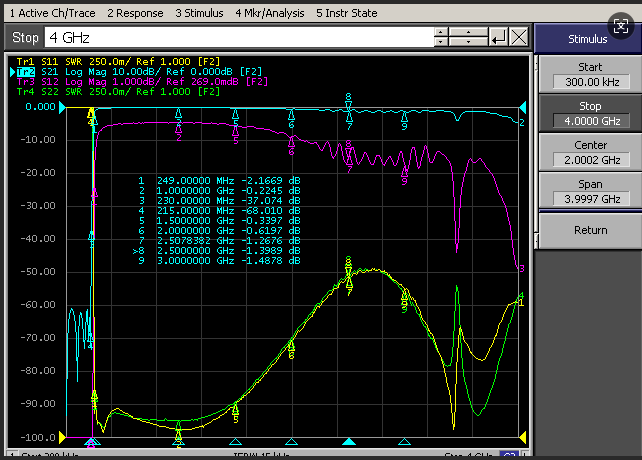Click the Stop value entry field
This screenshot has height=460, width=642.
(x=239, y=38)
